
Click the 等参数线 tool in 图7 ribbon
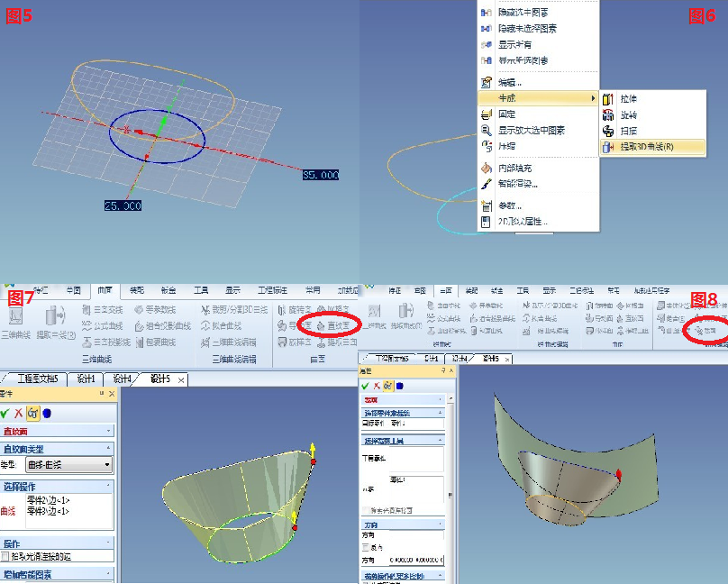[x=156, y=310]
